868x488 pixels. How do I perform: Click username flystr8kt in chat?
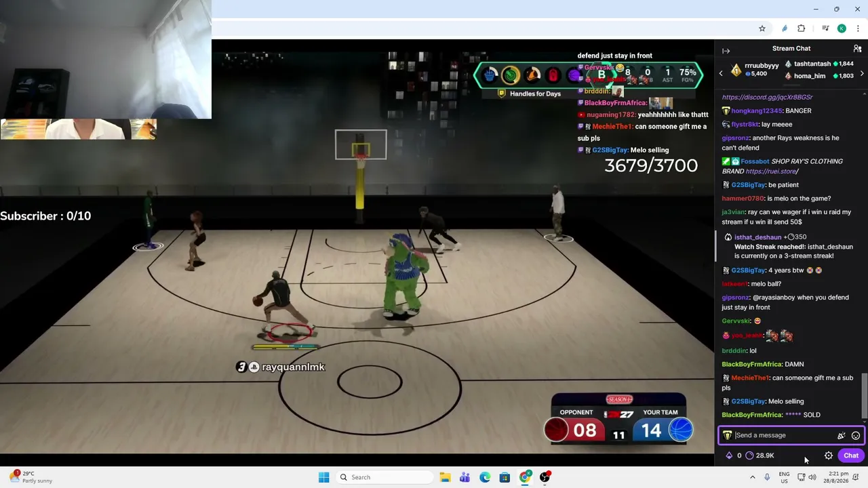click(745, 125)
